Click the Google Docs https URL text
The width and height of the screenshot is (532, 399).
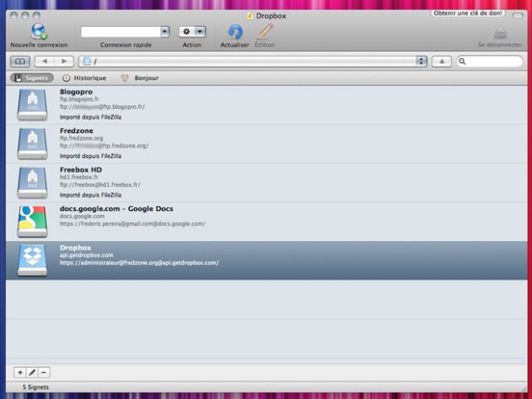pos(132,224)
